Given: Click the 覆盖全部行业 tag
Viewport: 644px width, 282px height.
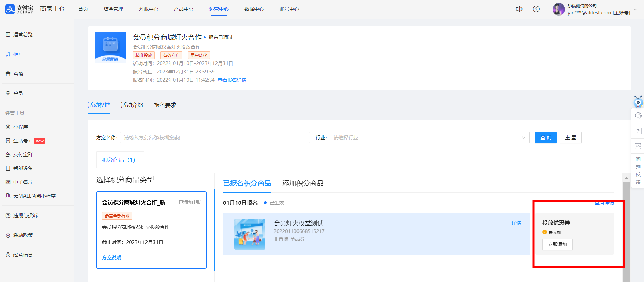Looking at the screenshot, I should (117, 216).
